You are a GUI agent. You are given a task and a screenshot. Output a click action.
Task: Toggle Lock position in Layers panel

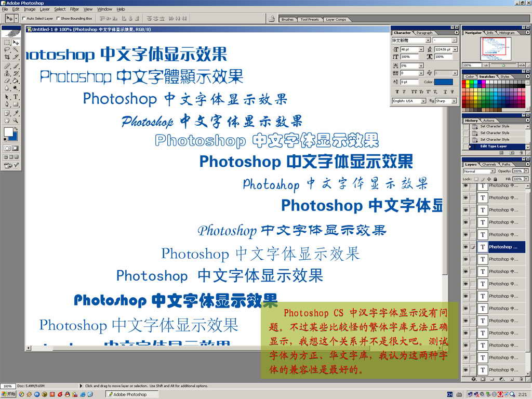click(x=489, y=179)
